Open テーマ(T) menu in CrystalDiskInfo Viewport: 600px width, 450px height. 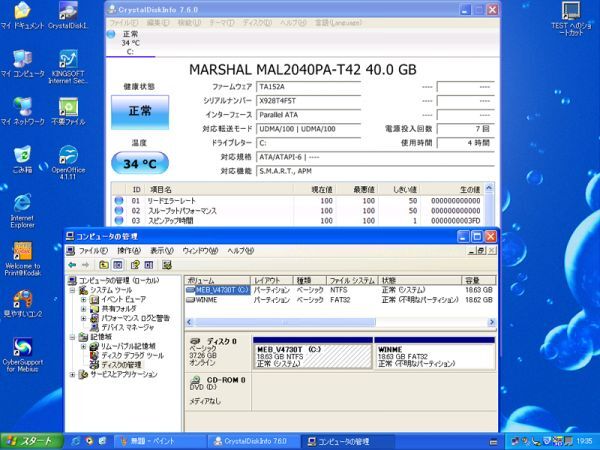click(222, 23)
